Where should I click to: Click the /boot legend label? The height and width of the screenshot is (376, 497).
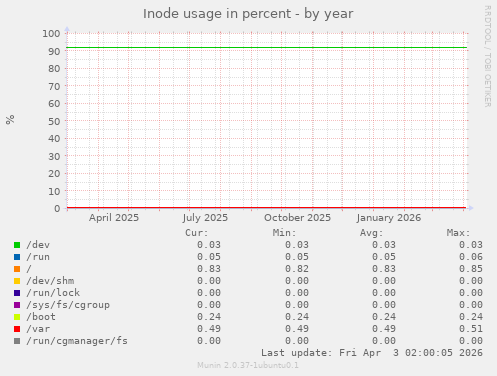41,317
